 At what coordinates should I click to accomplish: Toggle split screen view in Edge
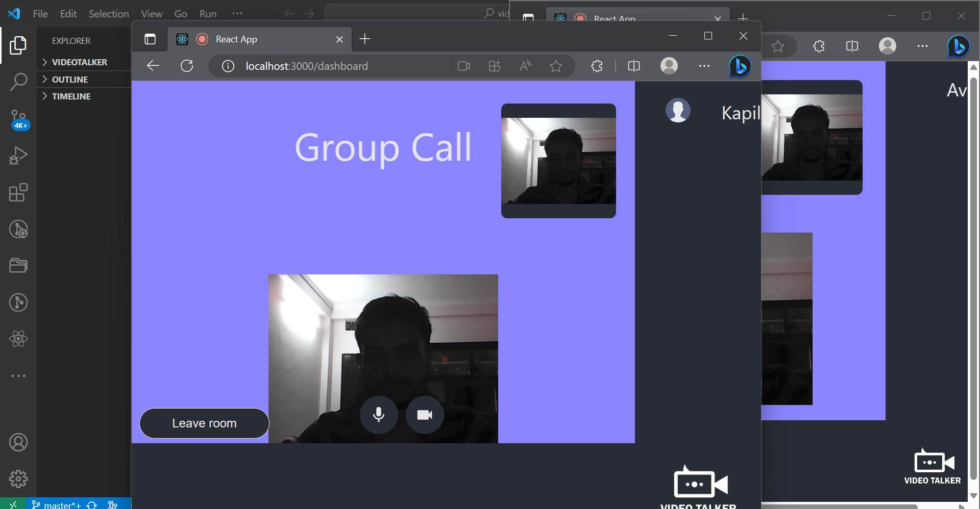[633, 66]
